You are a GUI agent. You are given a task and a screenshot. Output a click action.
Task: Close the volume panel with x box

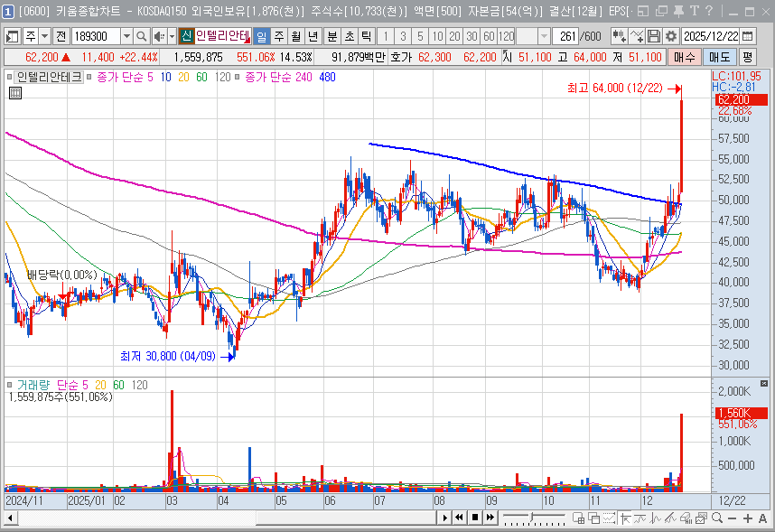click(764, 384)
